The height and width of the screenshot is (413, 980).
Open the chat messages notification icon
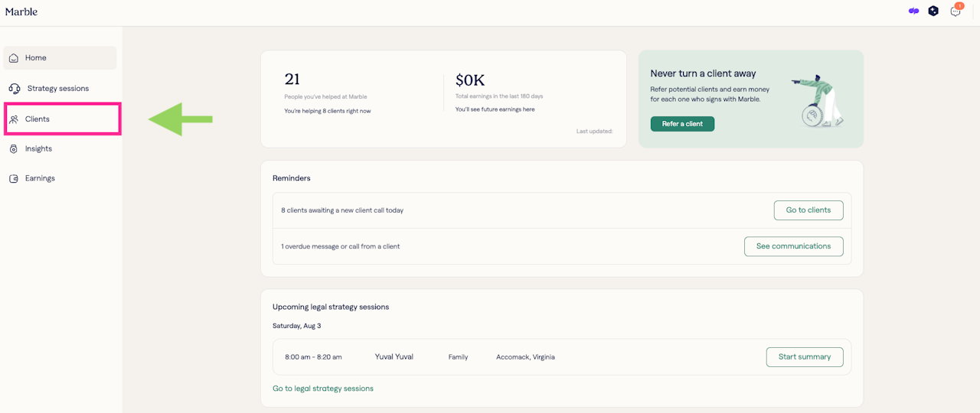pos(955,11)
